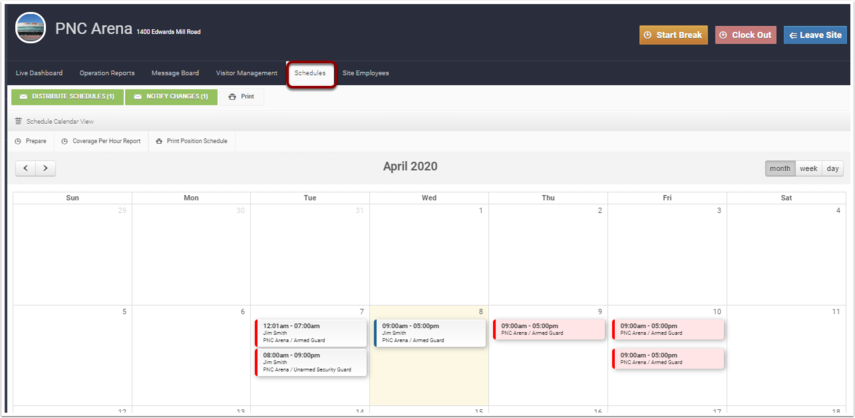Viewport: 855px width, 418px height.
Task: Click day number 11 on Saturday
Action: 836,312
